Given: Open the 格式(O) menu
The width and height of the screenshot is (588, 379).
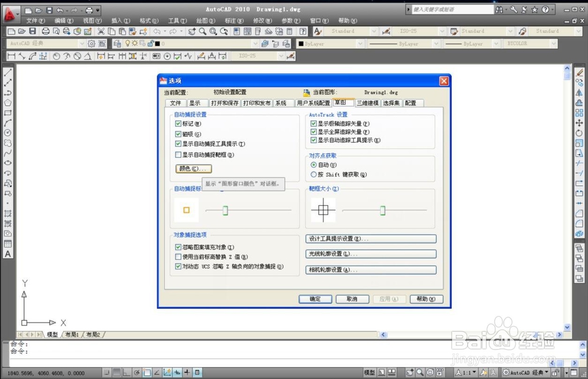Looking at the screenshot, I should (149, 21).
